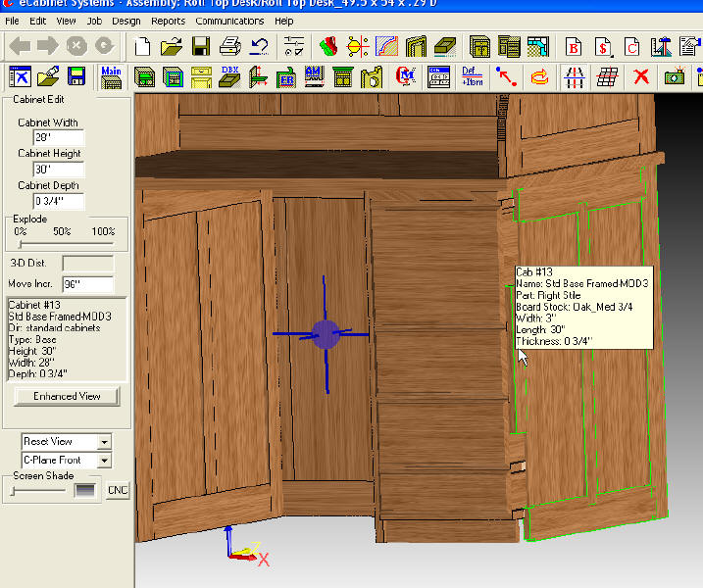Save with the floppy disk icon

tap(201, 45)
